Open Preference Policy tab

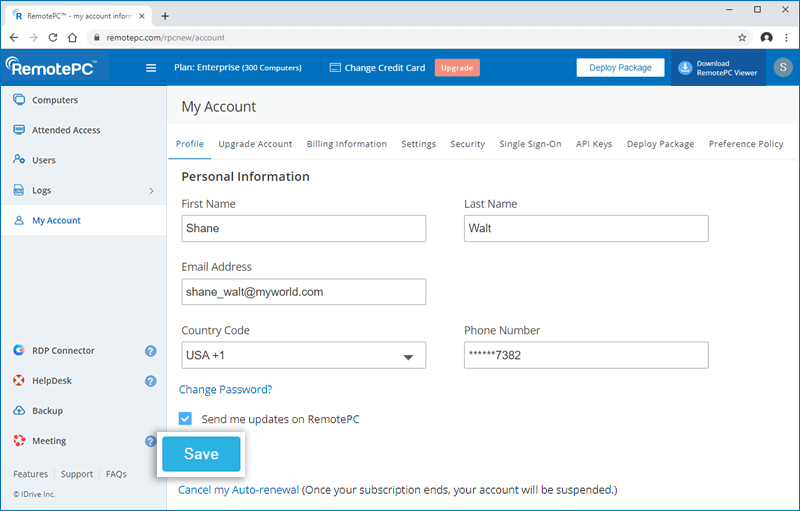[746, 144]
